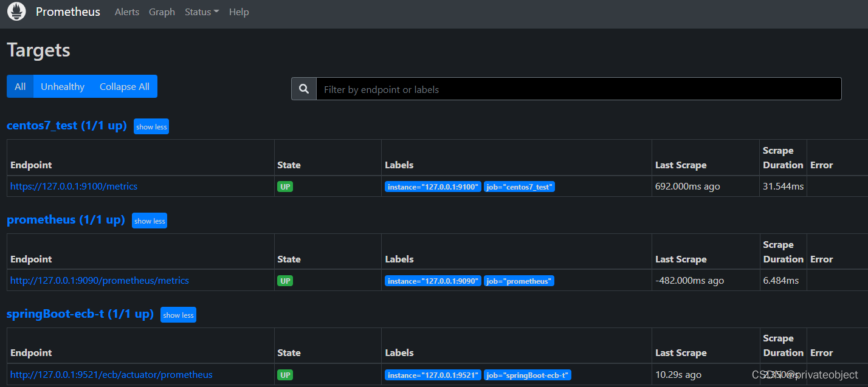Click the instance="127.0.0.1:9521" label
Screen dimensions: 868x387
click(433, 375)
